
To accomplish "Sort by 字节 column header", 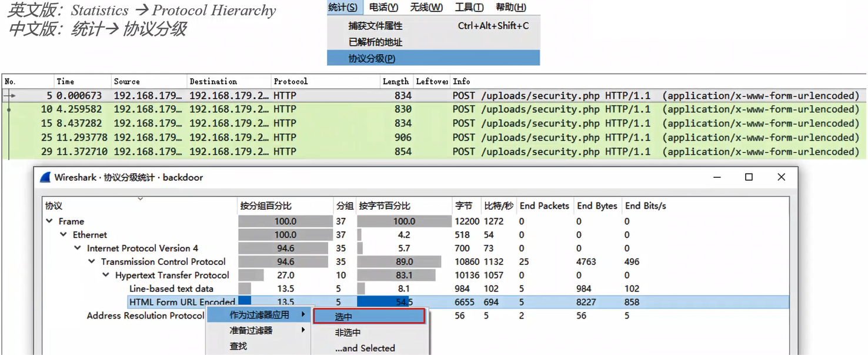I will tap(466, 206).
